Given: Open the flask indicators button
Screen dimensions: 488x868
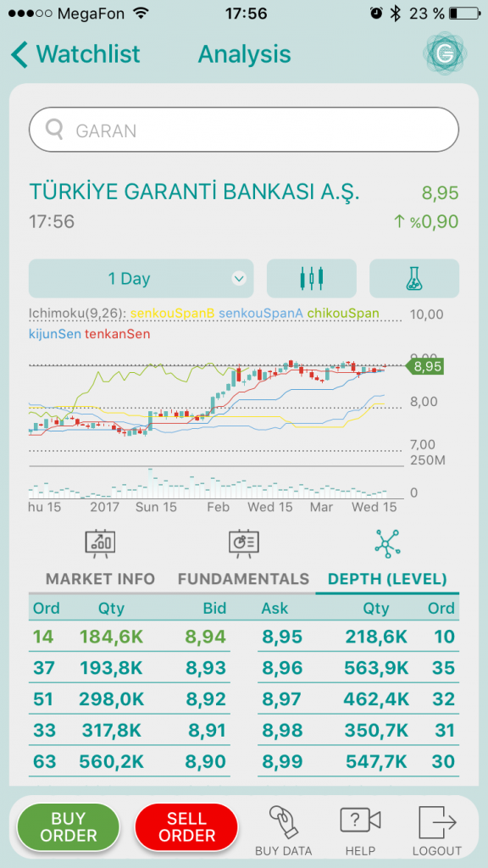Looking at the screenshot, I should (414, 278).
